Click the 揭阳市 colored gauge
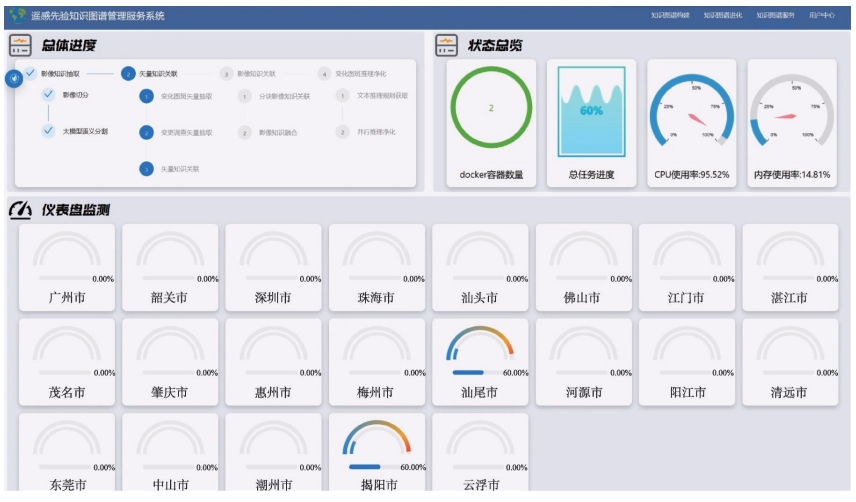This screenshot has height=502, width=856. [377, 441]
